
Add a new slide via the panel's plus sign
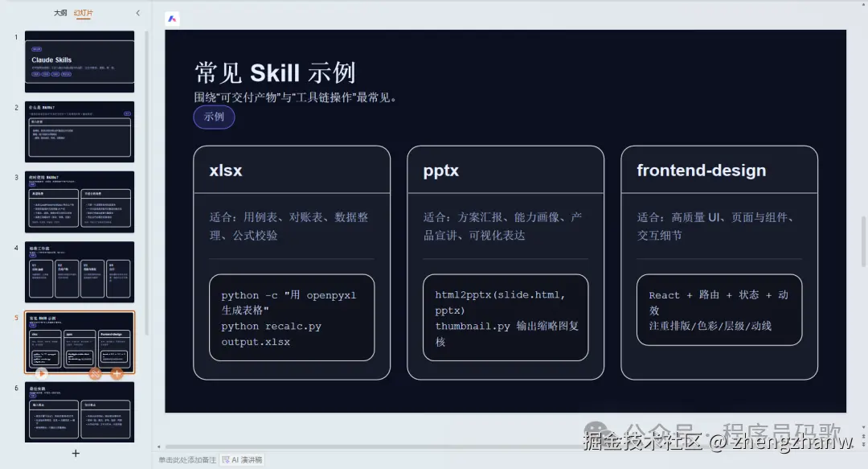coord(75,453)
